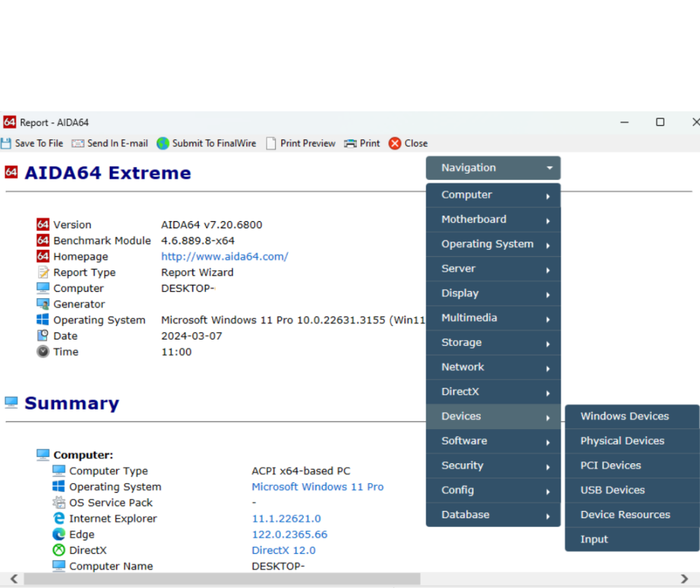Open the Software navigation entry
The image size is (700, 588).
click(x=493, y=441)
